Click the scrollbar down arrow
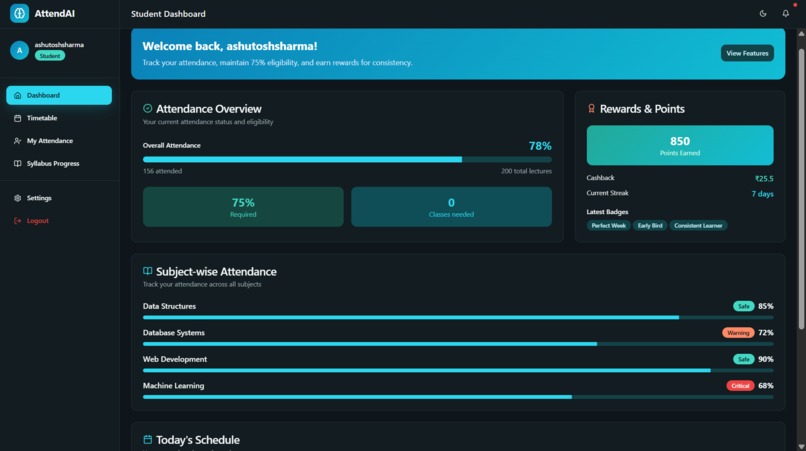806x451 pixels. click(x=801, y=446)
